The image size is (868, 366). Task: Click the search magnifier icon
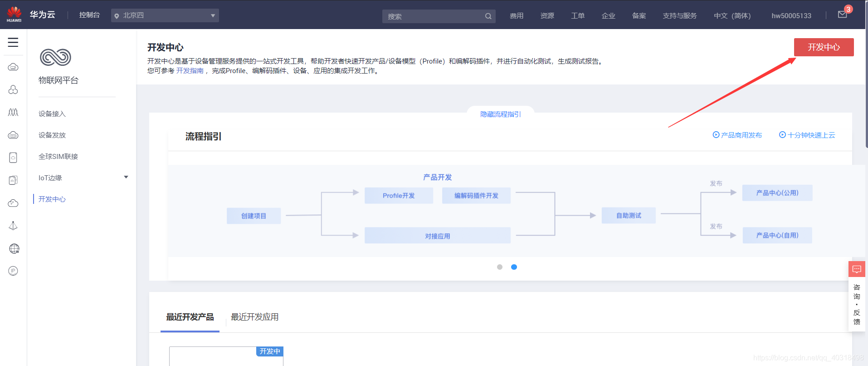click(488, 16)
